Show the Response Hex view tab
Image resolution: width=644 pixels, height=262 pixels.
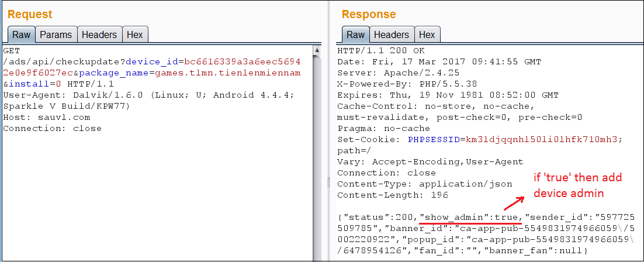[427, 35]
